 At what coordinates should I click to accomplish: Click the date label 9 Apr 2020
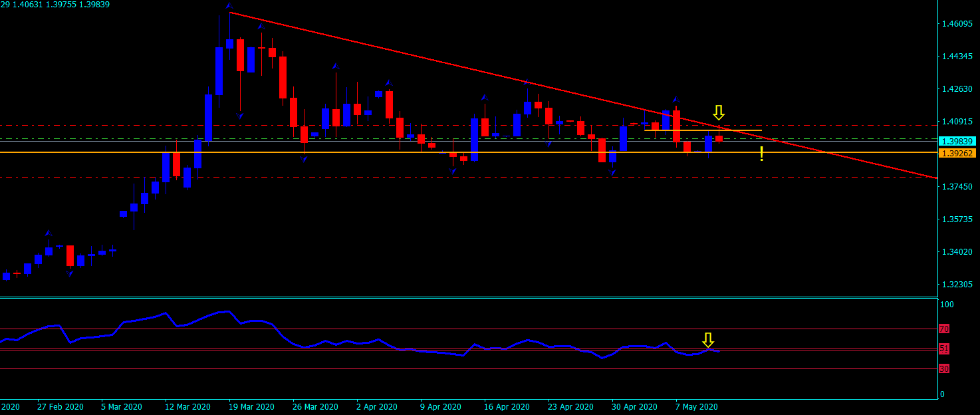coord(441,406)
